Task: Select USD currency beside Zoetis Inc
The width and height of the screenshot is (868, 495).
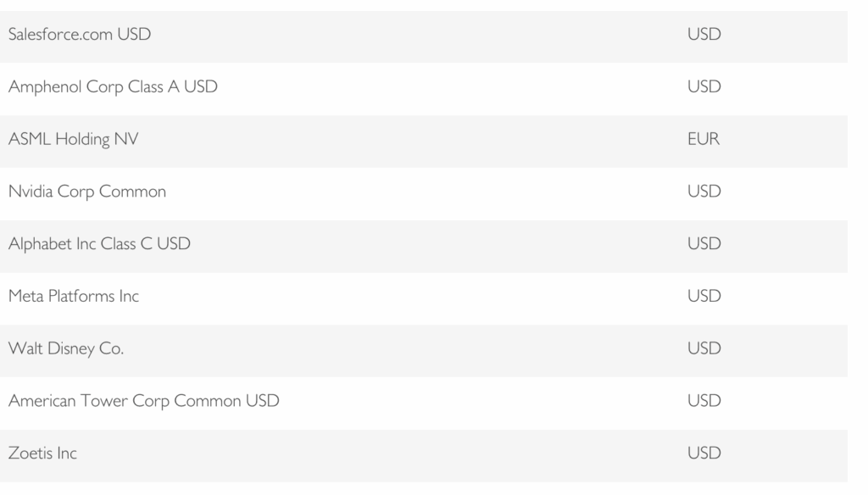Action: click(704, 453)
